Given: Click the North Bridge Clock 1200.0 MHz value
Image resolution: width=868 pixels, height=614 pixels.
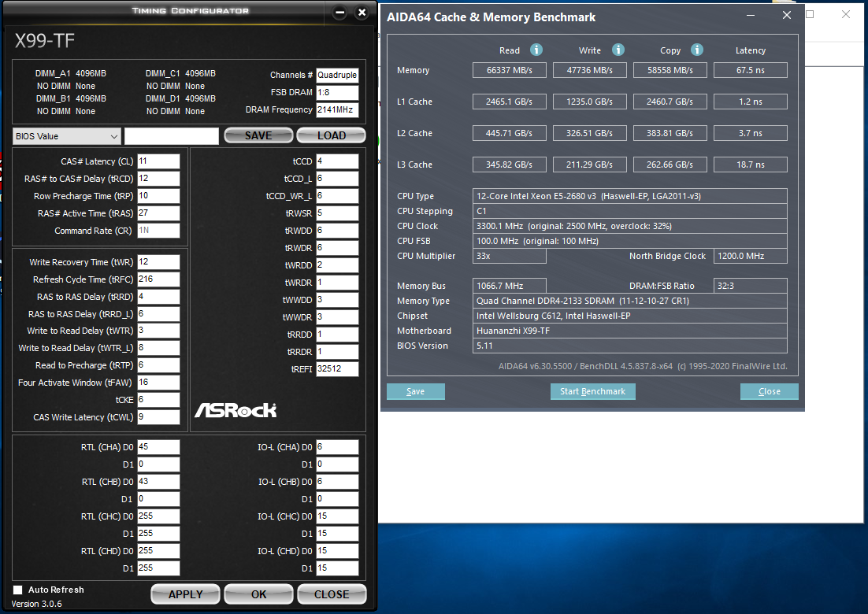Looking at the screenshot, I should [x=751, y=256].
